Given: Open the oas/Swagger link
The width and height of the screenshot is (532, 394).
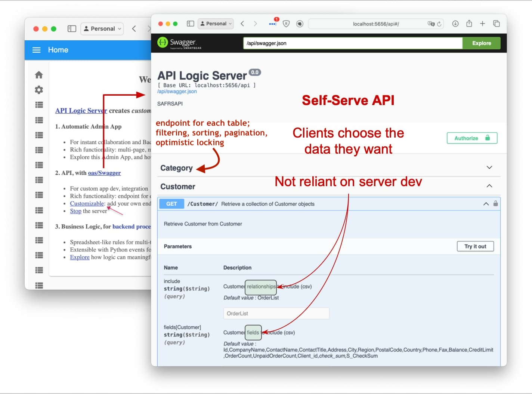Looking at the screenshot, I should pyautogui.click(x=104, y=173).
